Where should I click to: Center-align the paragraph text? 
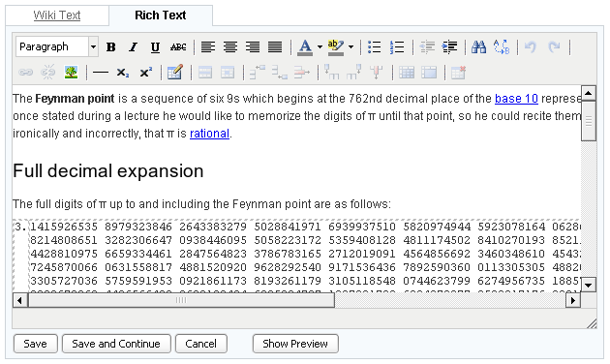pyautogui.click(x=230, y=47)
